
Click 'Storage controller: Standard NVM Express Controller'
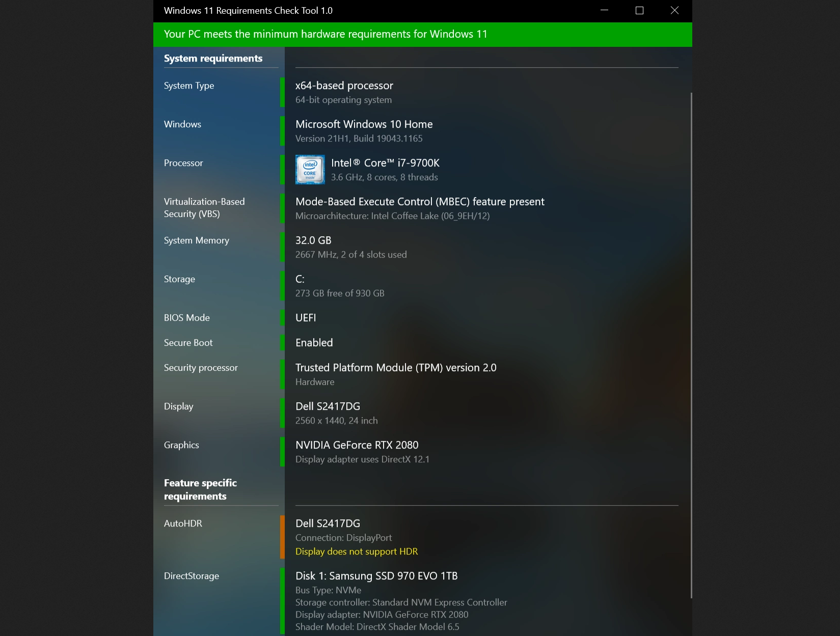pyautogui.click(x=401, y=602)
